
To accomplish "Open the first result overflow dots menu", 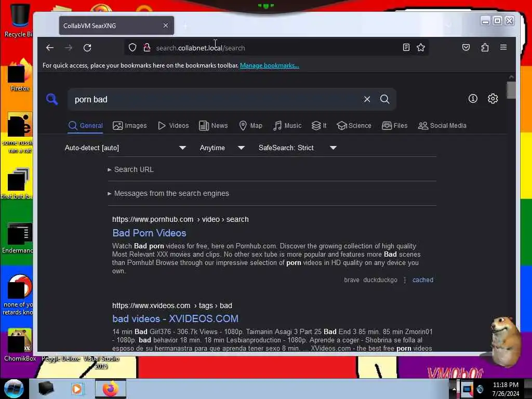I will (404, 280).
